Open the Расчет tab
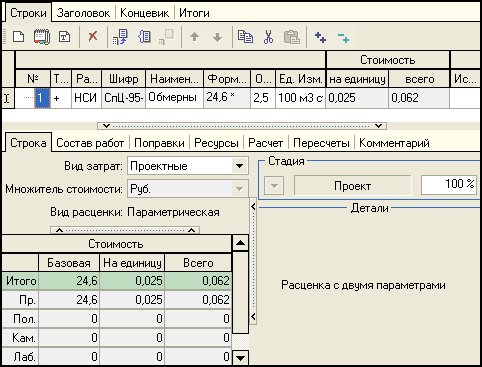Image resolution: width=482 pixels, height=367 pixels. point(266,143)
